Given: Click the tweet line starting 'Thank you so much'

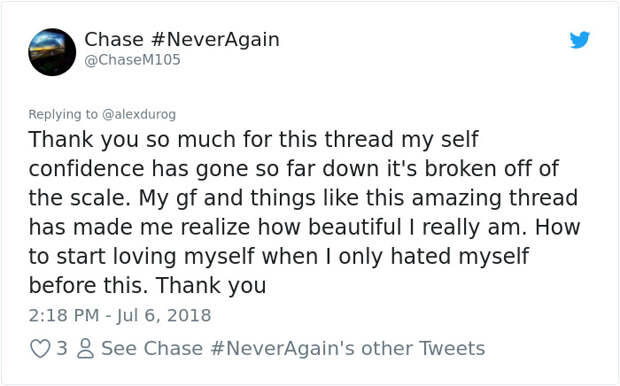Looking at the screenshot, I should pos(253,140).
